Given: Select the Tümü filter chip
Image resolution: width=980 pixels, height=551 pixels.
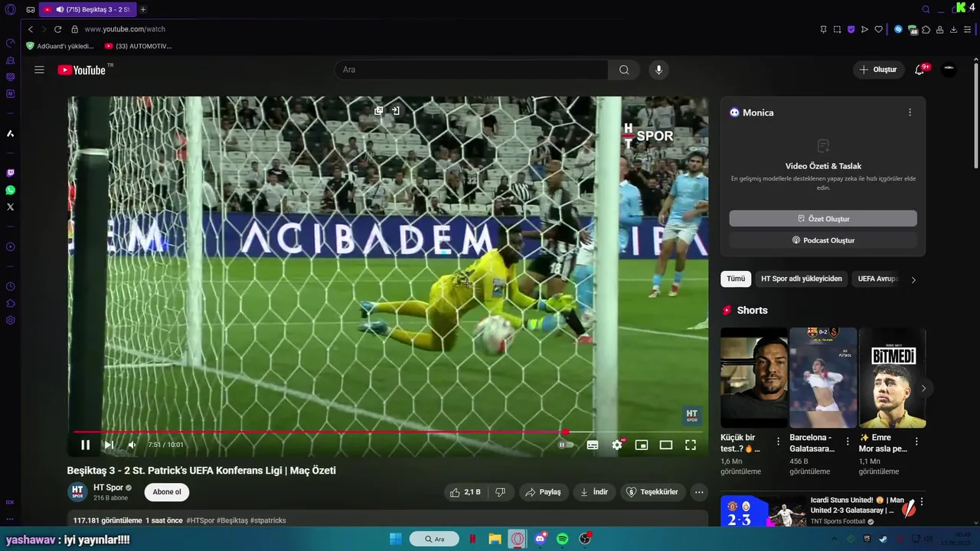Looking at the screenshot, I should [x=736, y=279].
